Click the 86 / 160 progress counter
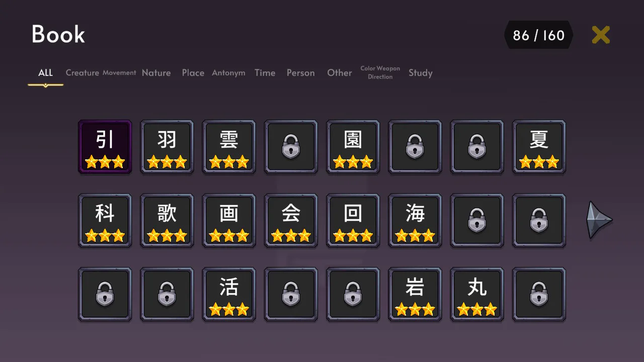 pyautogui.click(x=538, y=35)
